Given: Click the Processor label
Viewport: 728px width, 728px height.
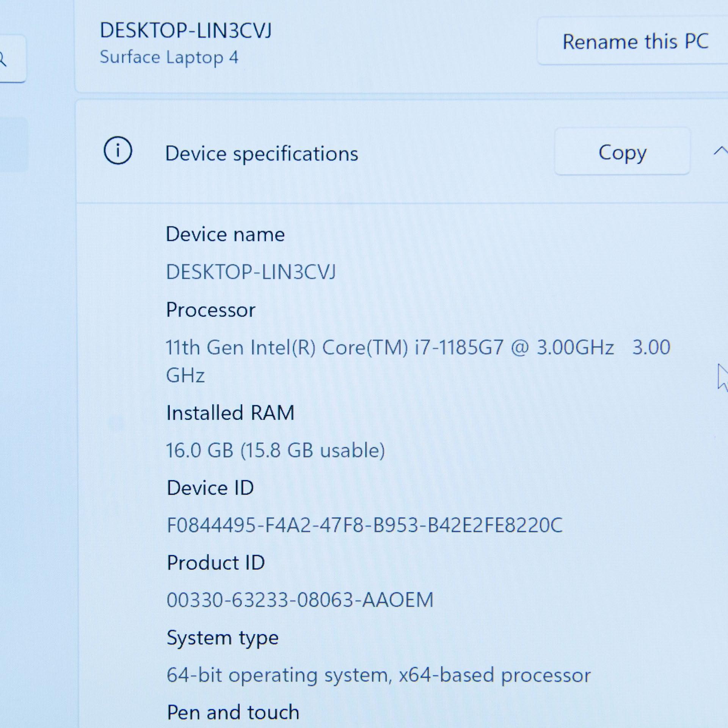Looking at the screenshot, I should (x=211, y=310).
